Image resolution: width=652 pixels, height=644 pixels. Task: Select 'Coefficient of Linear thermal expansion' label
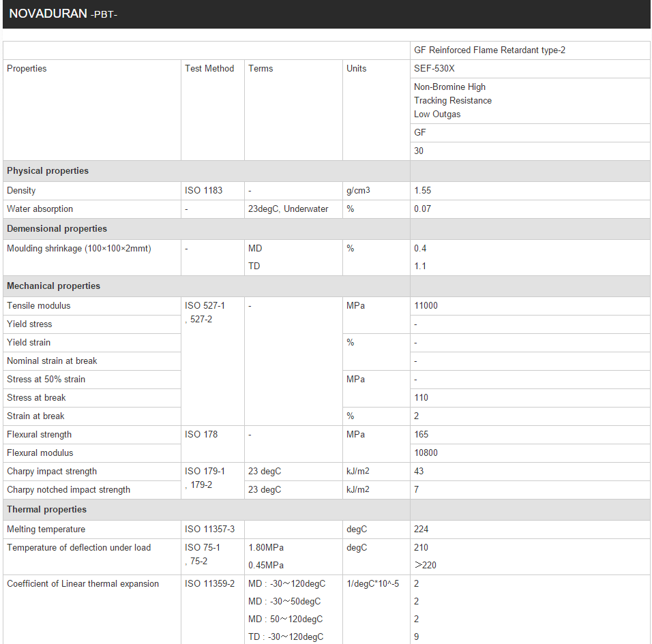click(x=83, y=584)
